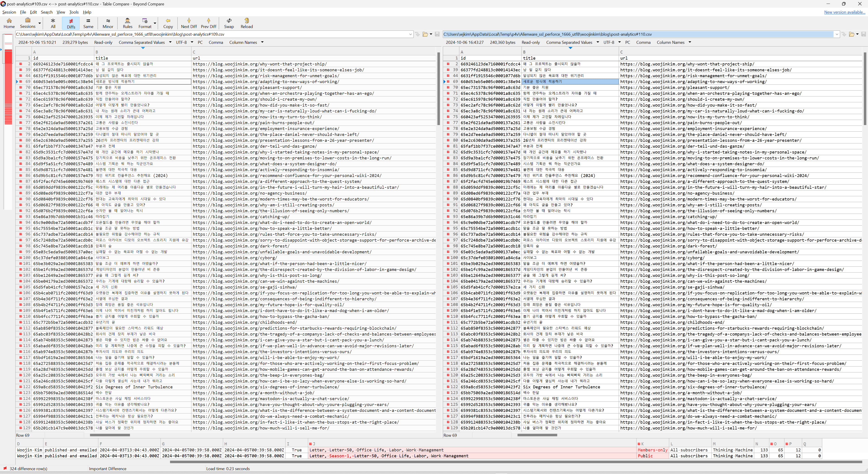This screenshot has height=474, width=868.
Task: Expand left path history dropdown
Action: point(410,34)
